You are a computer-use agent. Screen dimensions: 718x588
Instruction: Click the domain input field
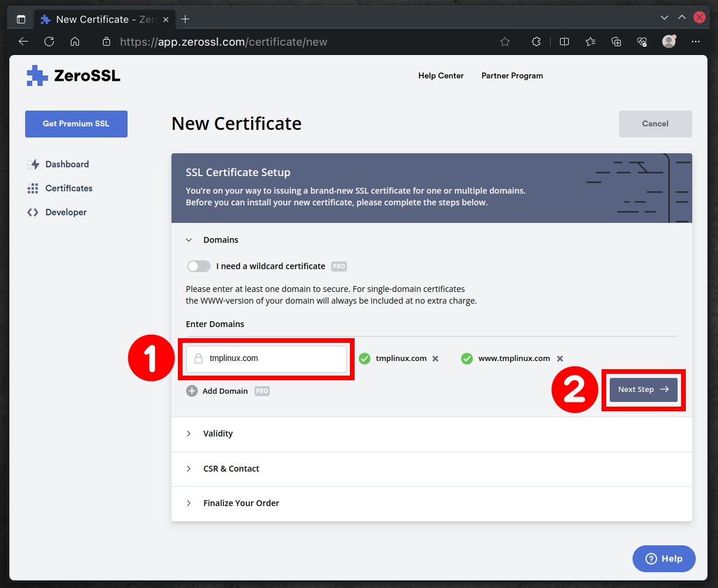[266, 359]
